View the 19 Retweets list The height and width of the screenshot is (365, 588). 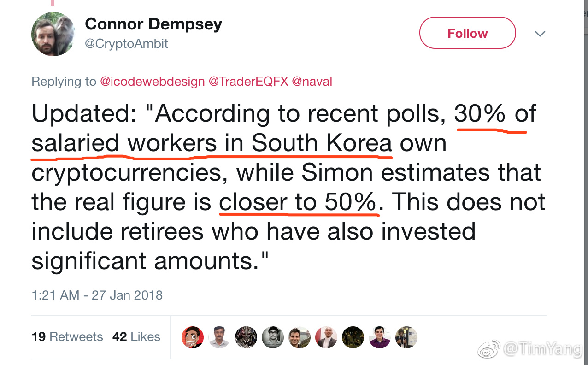point(67,337)
